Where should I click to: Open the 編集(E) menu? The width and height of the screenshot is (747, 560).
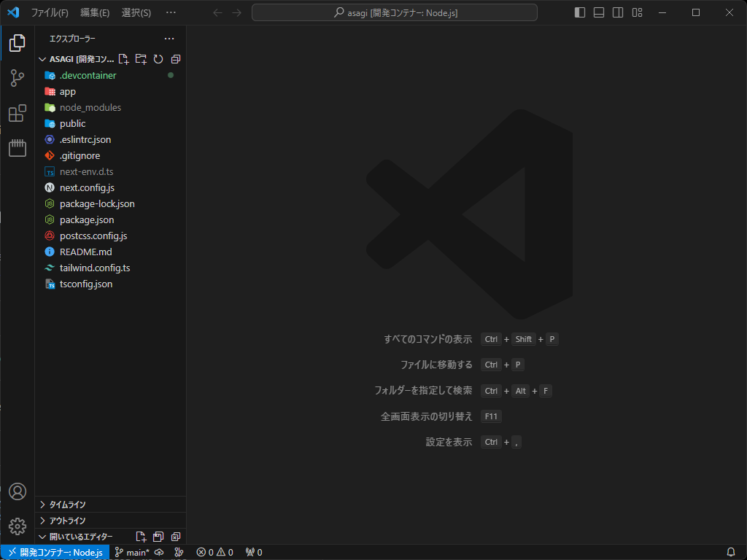click(x=95, y=13)
